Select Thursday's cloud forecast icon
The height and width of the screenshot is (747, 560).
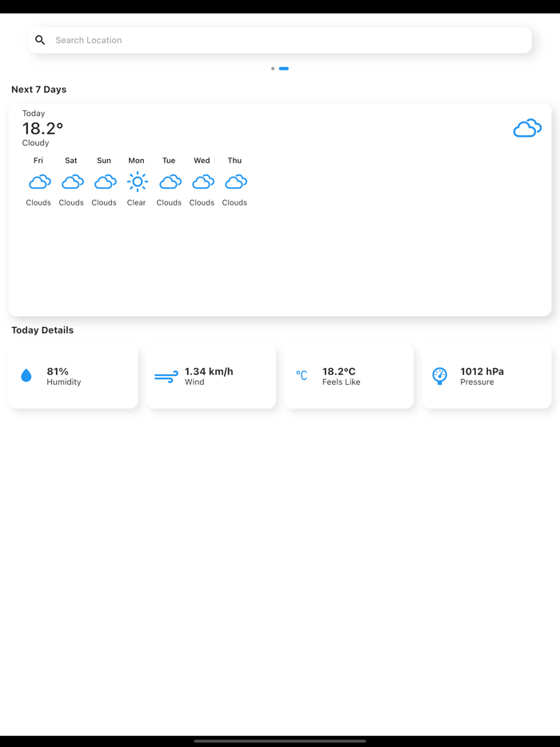[236, 182]
